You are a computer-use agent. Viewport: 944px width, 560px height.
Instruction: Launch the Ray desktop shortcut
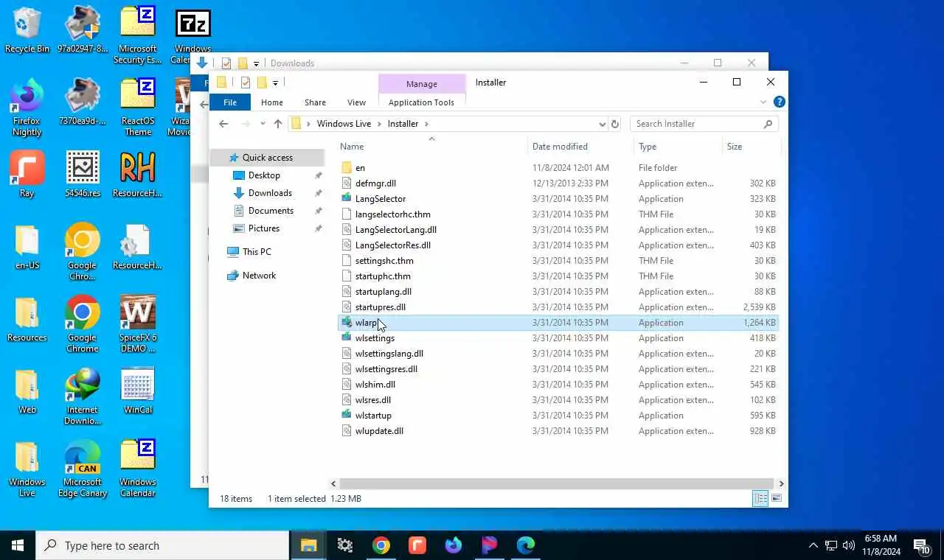click(x=27, y=175)
